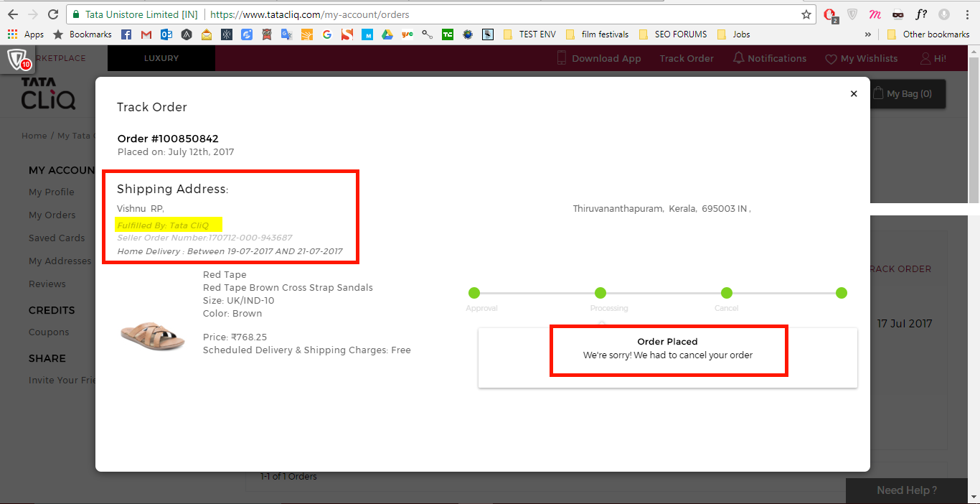980x504 pixels.
Task: Click the Need Help? button
Action: (907, 490)
